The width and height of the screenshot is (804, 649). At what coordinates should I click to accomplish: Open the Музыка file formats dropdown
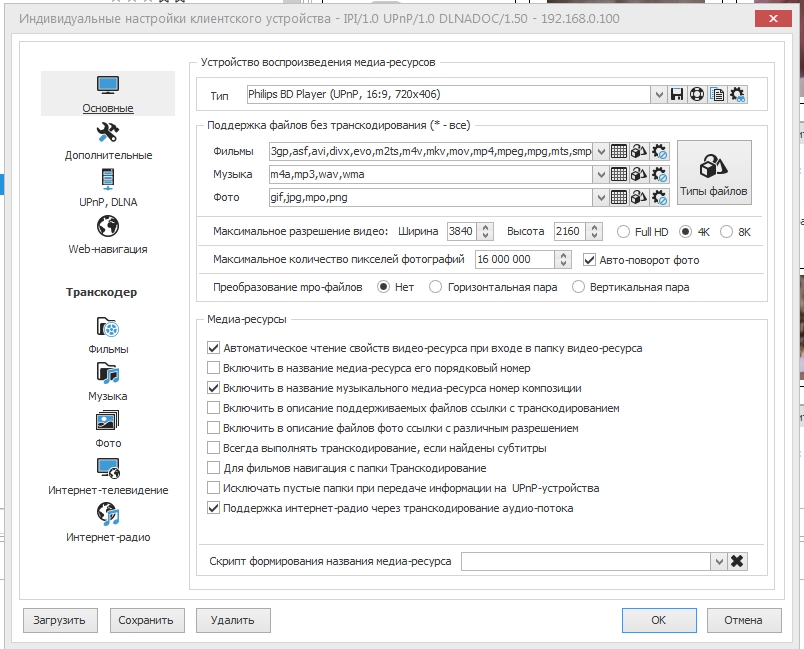(600, 175)
